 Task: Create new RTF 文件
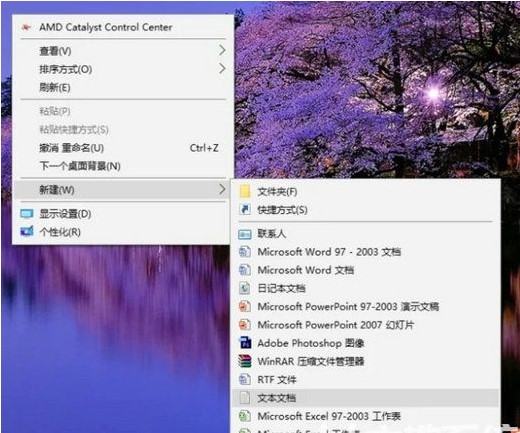(365, 380)
